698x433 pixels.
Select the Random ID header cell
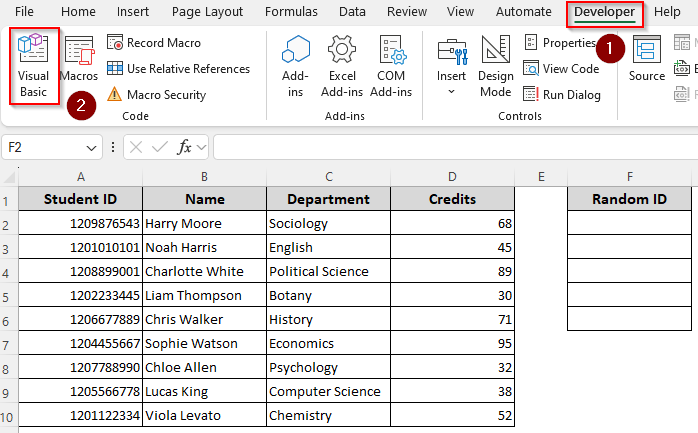click(629, 199)
